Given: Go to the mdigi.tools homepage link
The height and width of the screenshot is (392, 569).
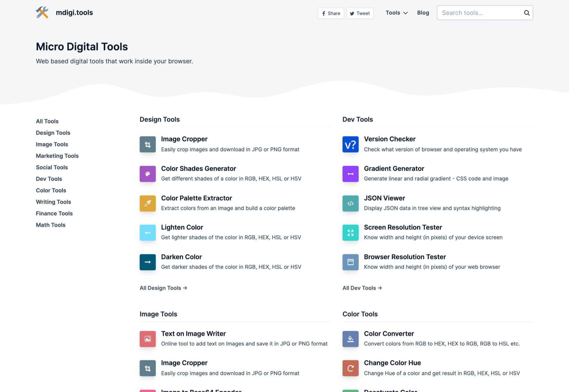Looking at the screenshot, I should tap(74, 13).
